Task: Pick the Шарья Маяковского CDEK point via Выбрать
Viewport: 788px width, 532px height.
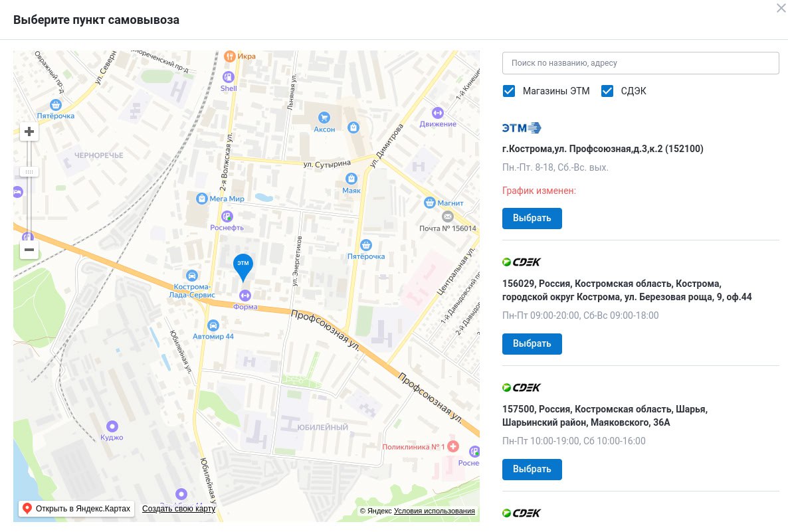Action: pyautogui.click(x=532, y=469)
